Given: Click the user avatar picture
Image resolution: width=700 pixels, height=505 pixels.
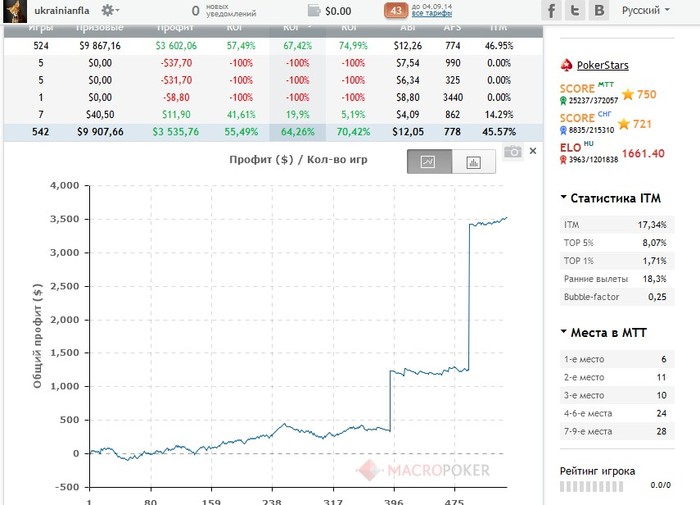Looking at the screenshot, I should (15, 11).
